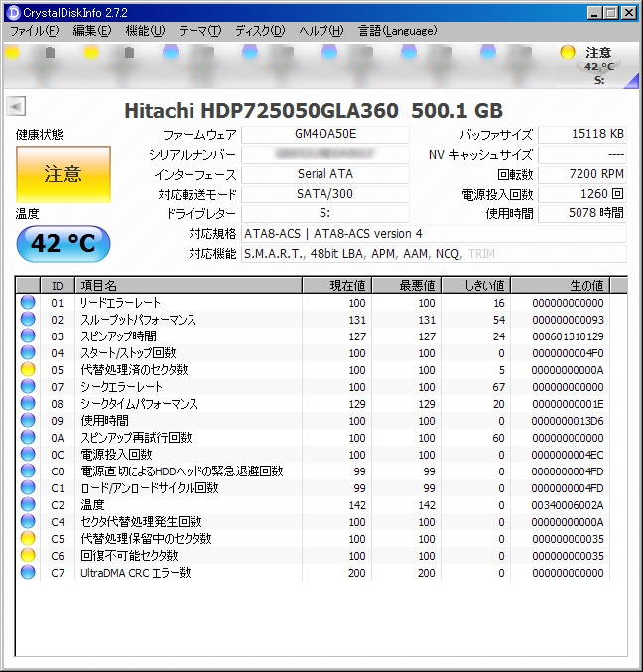Click the disk title Hitachi HDP725050GLA360
Viewport: 643px width, 672px height.
click(261, 111)
